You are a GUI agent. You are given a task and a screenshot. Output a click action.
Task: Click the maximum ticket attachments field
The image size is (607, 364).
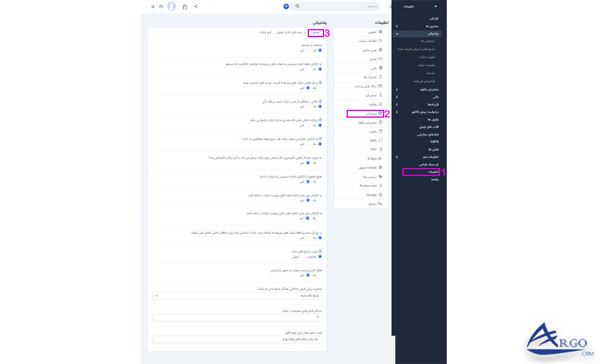238,317
